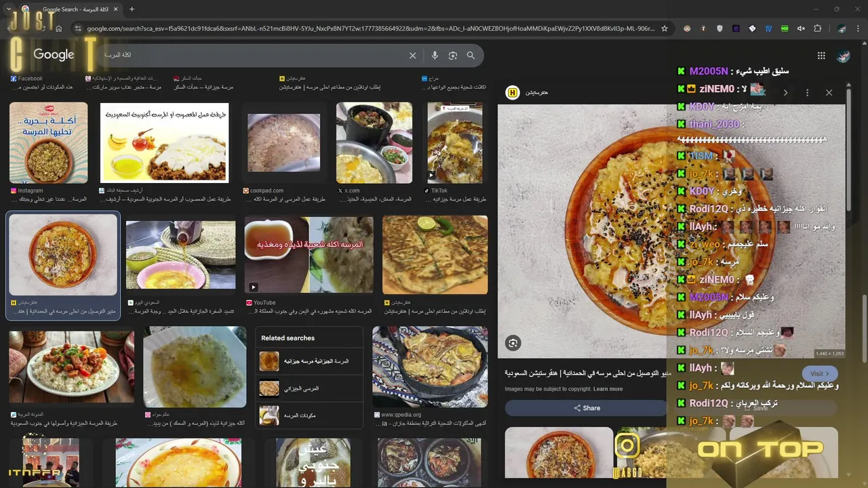Image resolution: width=868 pixels, height=488 pixels.
Task: Open the green plate mash thumbnail
Action: coord(195,367)
